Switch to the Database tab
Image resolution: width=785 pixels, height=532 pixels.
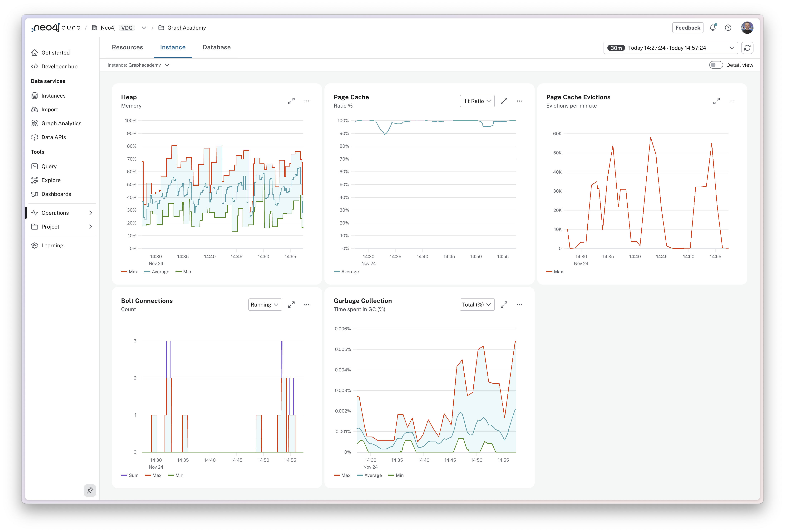click(216, 47)
